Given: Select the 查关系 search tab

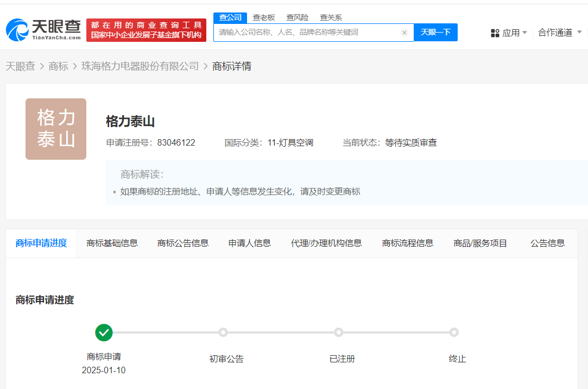Looking at the screenshot, I should coord(331,17).
